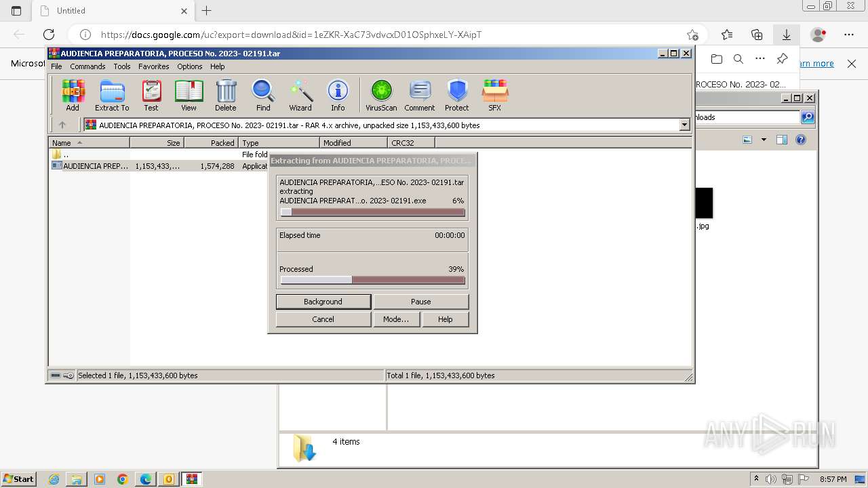
Task: Open Chrome from taskbar
Action: [122, 479]
